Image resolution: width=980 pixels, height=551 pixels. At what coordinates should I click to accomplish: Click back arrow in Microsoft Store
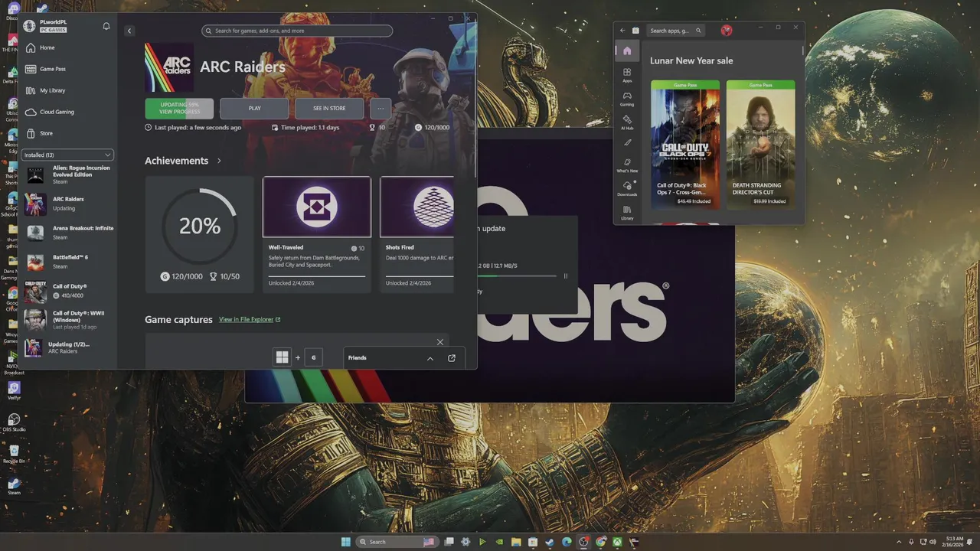pyautogui.click(x=622, y=31)
